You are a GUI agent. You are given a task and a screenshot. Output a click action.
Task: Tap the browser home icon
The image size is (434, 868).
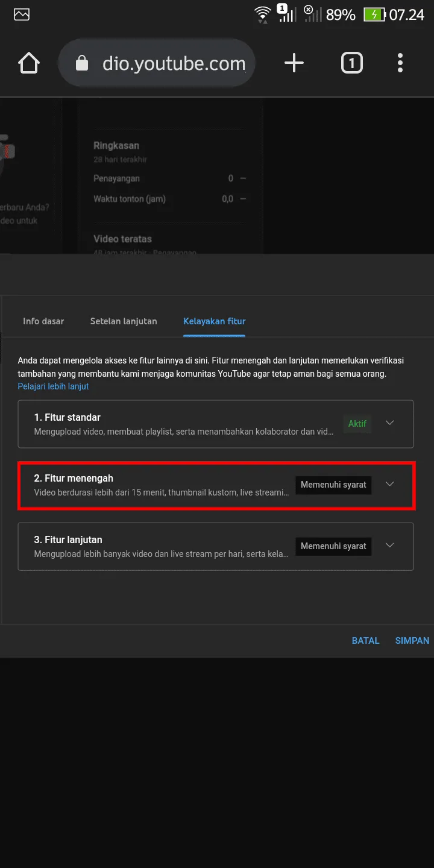pyautogui.click(x=29, y=63)
